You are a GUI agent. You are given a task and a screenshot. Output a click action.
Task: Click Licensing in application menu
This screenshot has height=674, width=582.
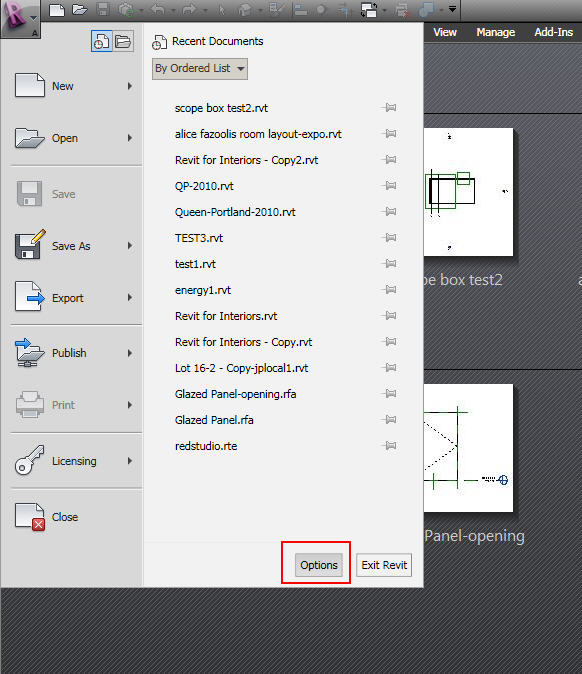coord(73,461)
